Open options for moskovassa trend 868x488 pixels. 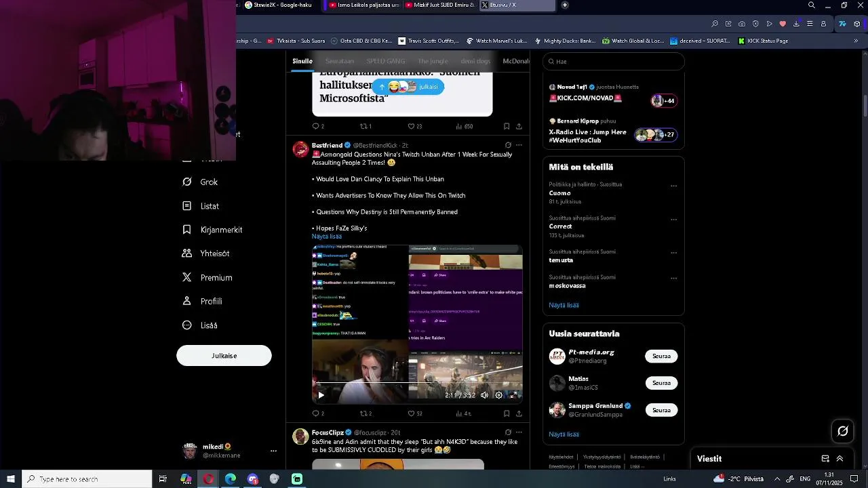point(673,278)
